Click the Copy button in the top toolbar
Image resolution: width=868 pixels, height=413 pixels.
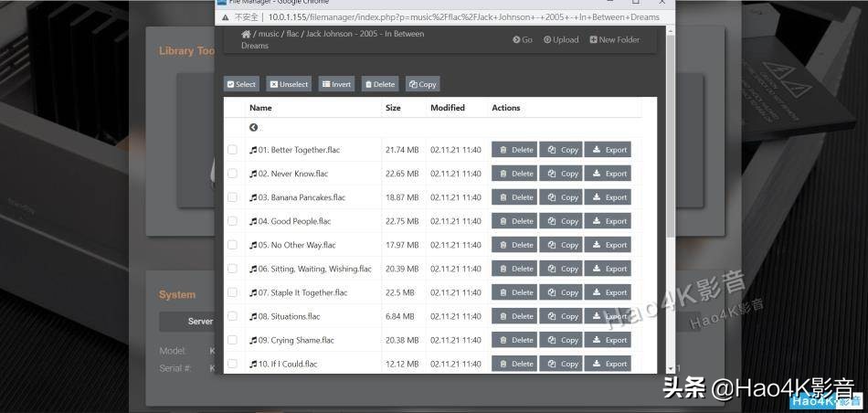tap(422, 84)
